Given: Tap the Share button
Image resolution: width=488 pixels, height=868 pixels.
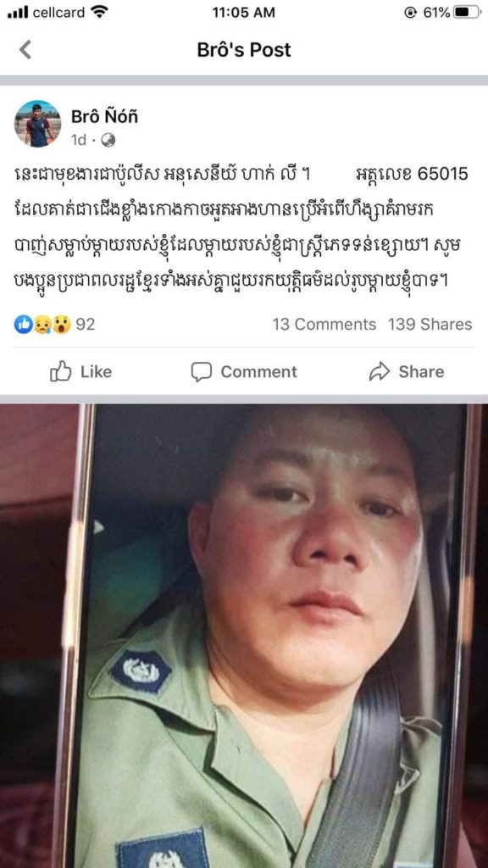Looking at the screenshot, I should point(407,371).
